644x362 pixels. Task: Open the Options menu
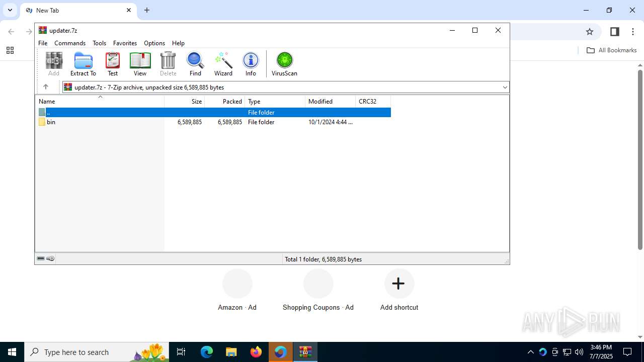point(154,43)
